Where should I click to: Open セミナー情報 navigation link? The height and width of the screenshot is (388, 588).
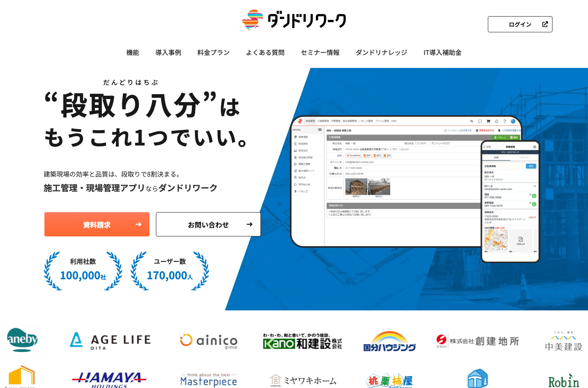coord(320,53)
